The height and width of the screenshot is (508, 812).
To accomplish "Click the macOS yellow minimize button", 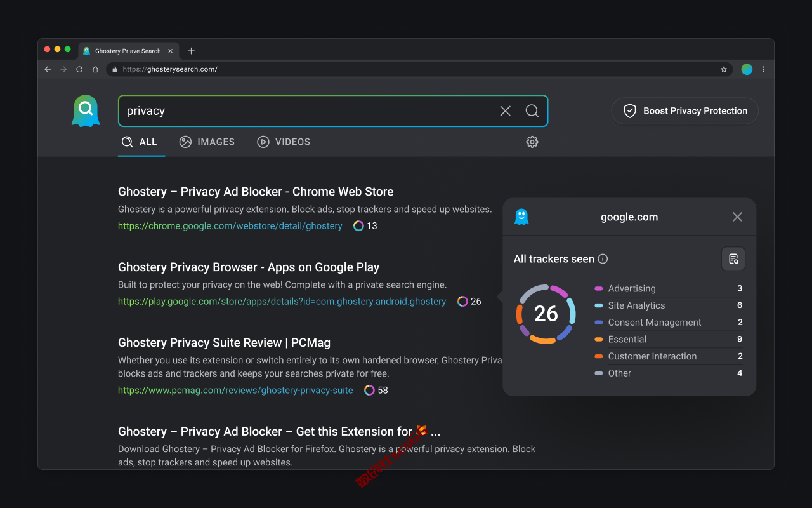I will click(x=57, y=49).
